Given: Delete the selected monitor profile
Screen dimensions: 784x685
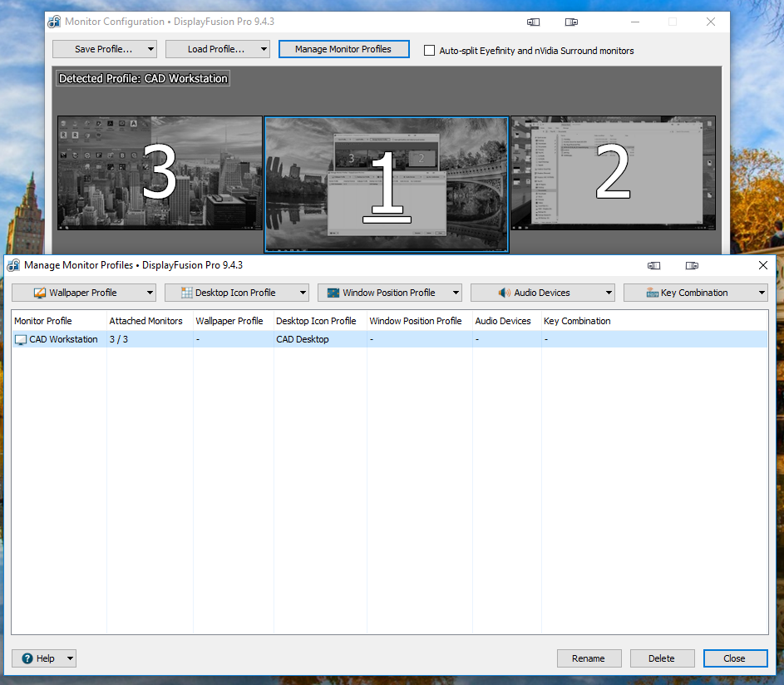Looking at the screenshot, I should (662, 658).
